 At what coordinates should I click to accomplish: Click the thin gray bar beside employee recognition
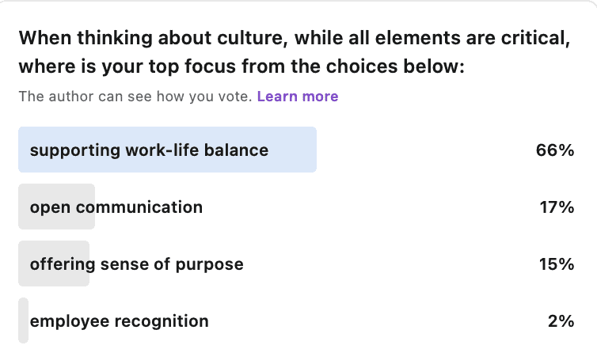[x=23, y=320]
